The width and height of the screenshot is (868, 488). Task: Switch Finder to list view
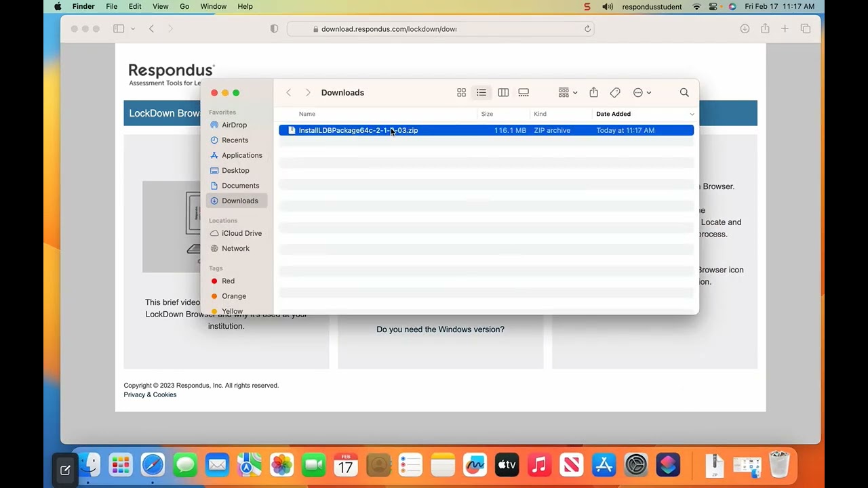[x=481, y=93]
